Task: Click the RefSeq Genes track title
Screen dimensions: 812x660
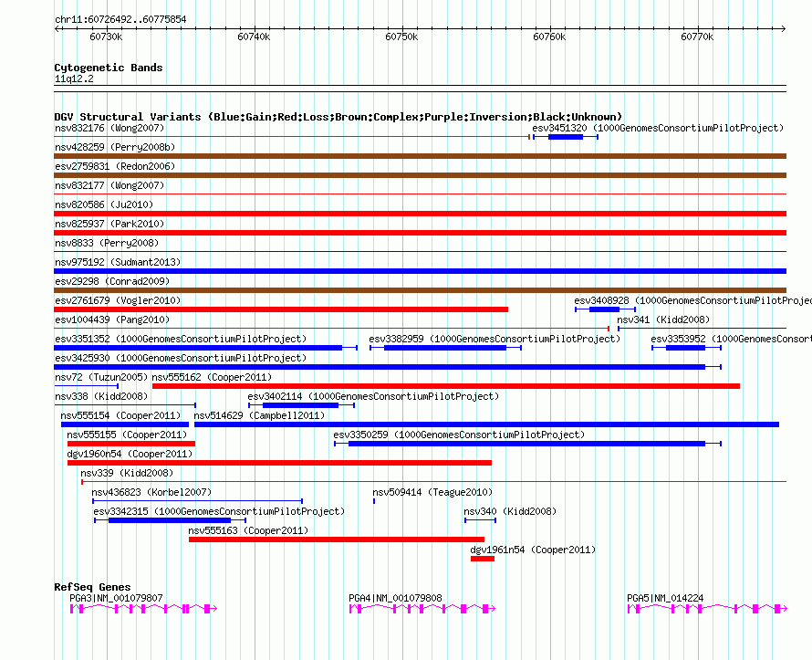Action: 92,588
